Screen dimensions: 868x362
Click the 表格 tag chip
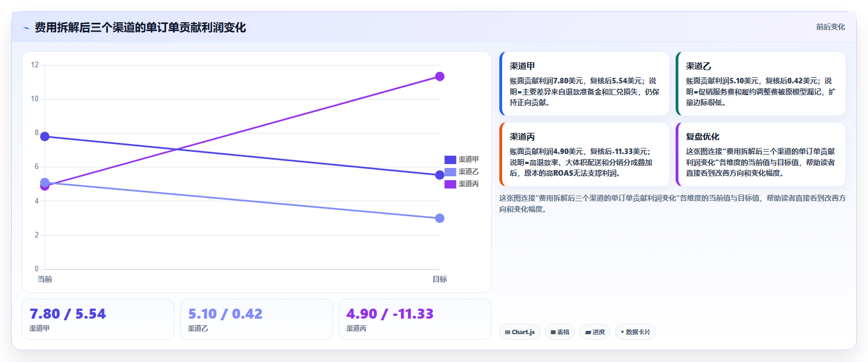point(559,332)
